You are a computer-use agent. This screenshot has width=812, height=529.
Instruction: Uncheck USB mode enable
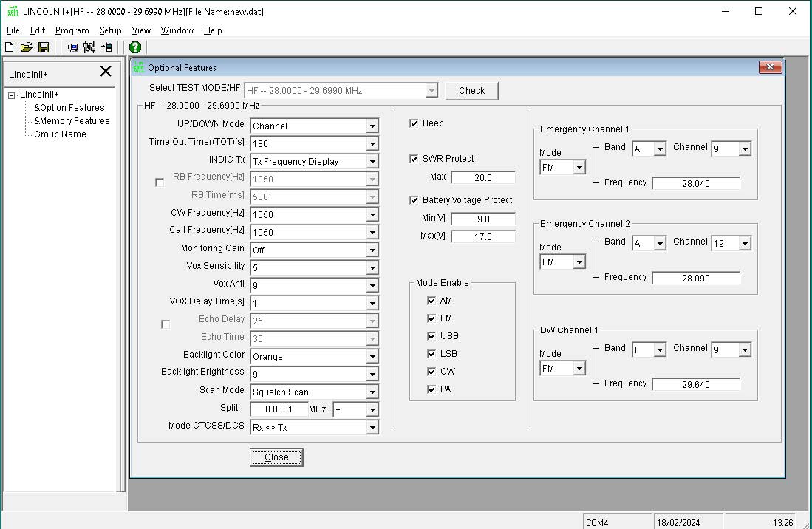(431, 336)
